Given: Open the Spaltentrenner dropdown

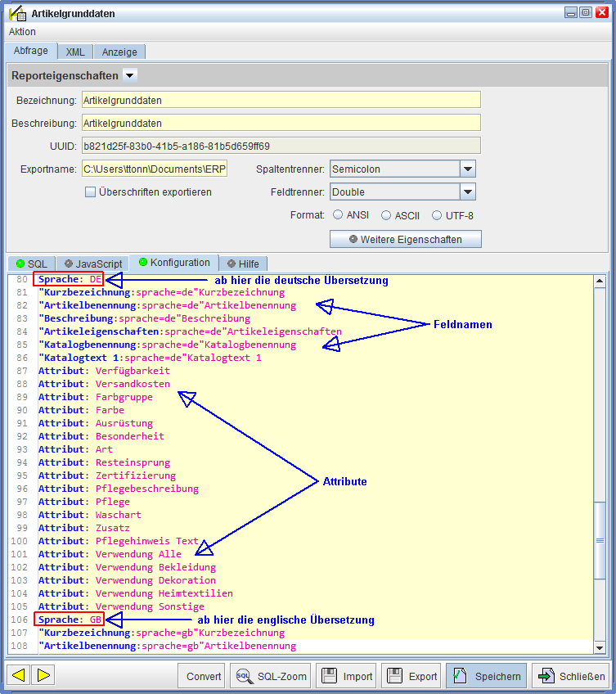Looking at the screenshot, I should pyautogui.click(x=467, y=169).
